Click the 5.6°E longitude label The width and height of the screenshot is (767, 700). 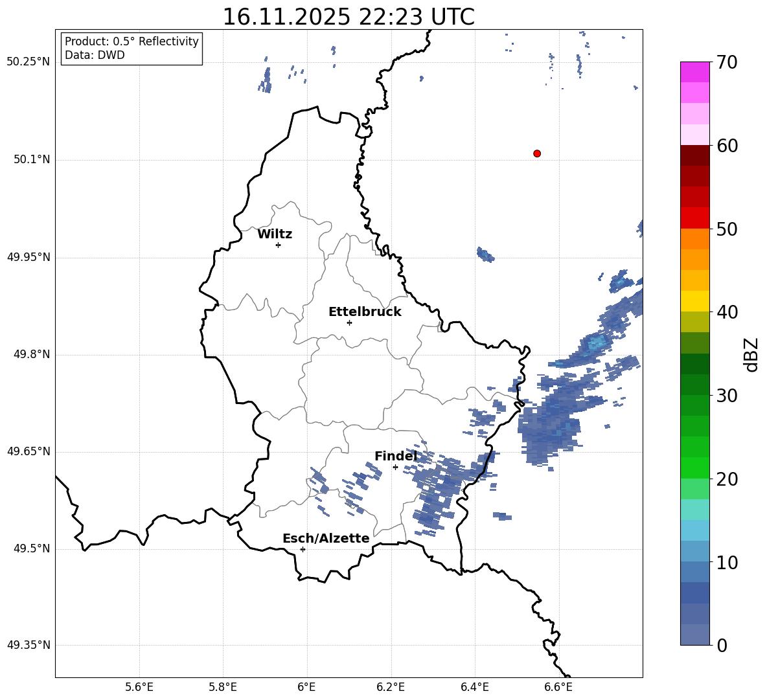[x=139, y=687]
